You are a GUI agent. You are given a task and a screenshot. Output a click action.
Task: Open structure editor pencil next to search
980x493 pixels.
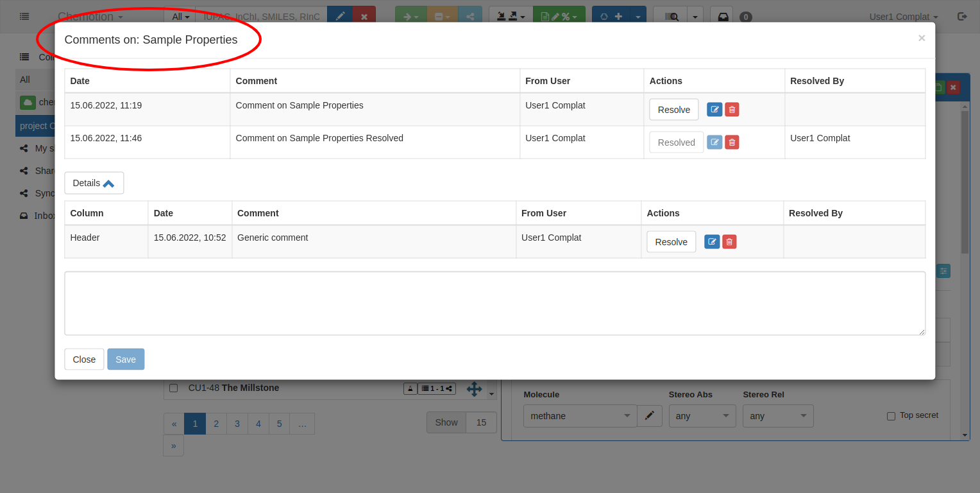click(x=340, y=17)
